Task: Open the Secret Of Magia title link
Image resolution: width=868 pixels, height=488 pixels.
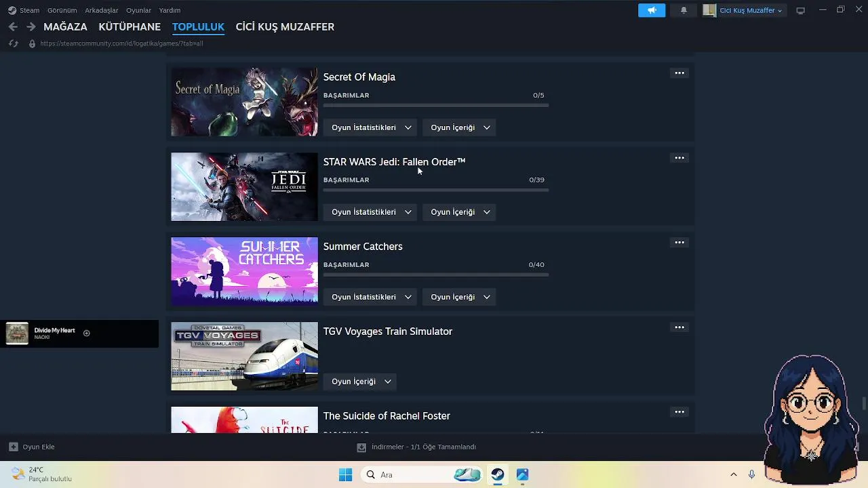Action: point(359,77)
